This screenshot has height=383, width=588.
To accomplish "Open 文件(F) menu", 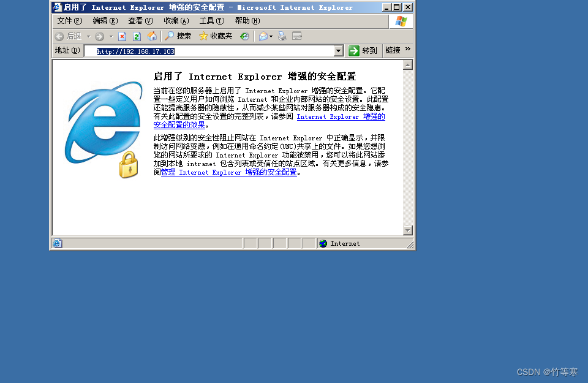I will pyautogui.click(x=70, y=21).
